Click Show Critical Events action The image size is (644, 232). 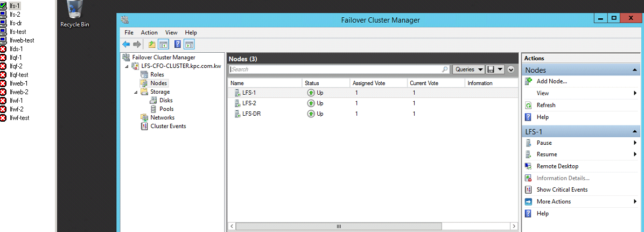(x=562, y=189)
